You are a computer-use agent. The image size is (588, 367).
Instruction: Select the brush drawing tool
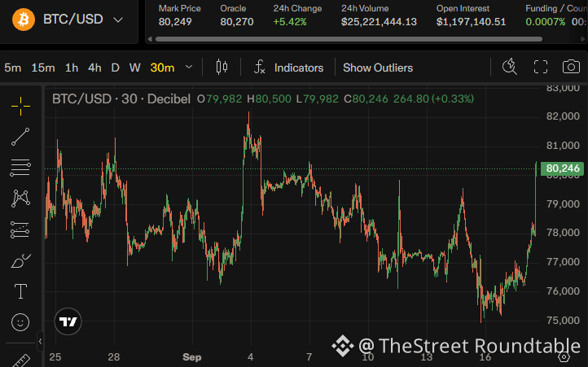[20, 261]
